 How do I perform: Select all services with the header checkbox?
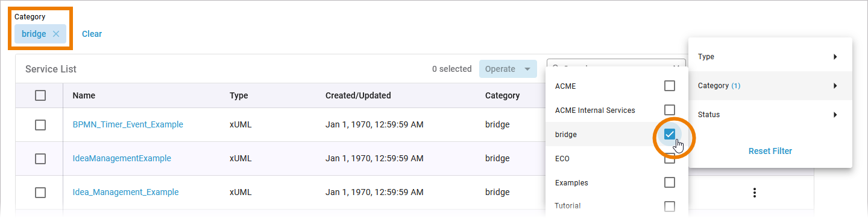40,95
